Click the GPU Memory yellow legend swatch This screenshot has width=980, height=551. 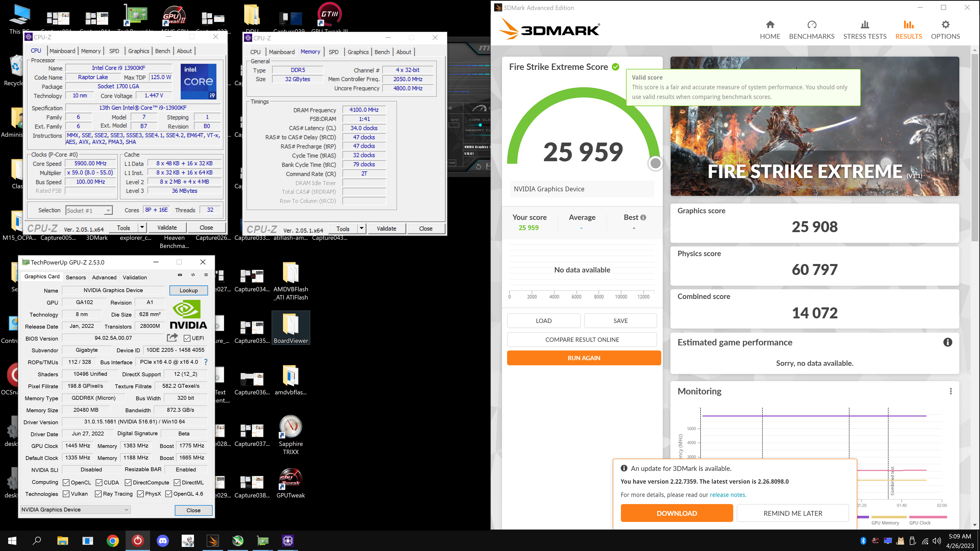[889, 517]
